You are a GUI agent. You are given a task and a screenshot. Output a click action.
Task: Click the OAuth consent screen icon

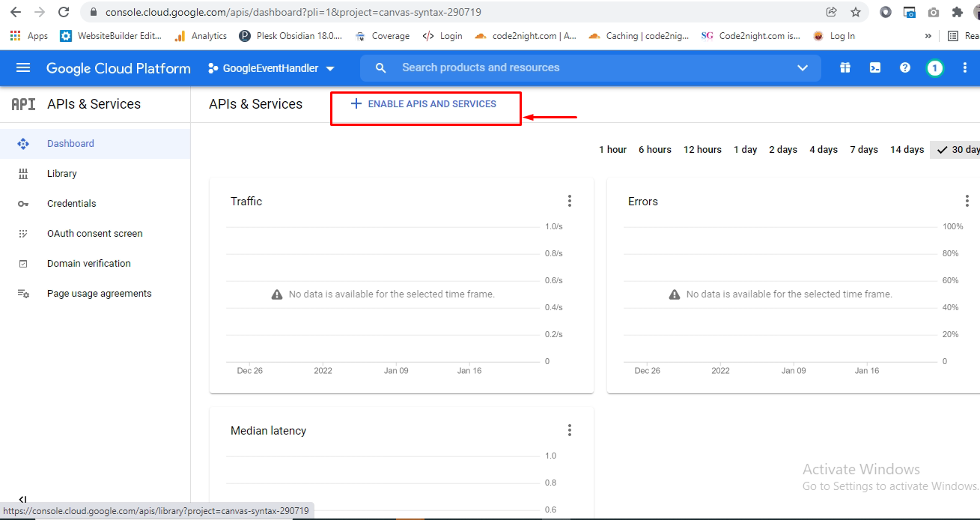(23, 234)
